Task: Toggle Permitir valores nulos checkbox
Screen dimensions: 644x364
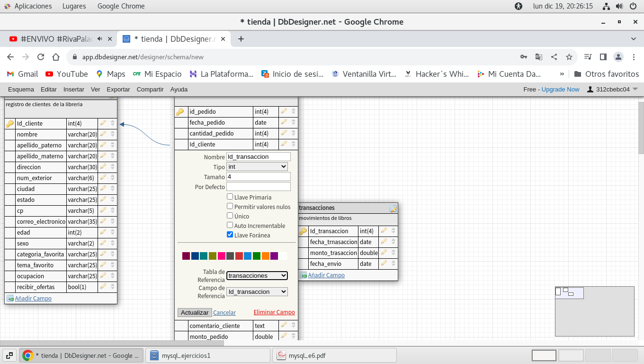Action: coord(230,206)
